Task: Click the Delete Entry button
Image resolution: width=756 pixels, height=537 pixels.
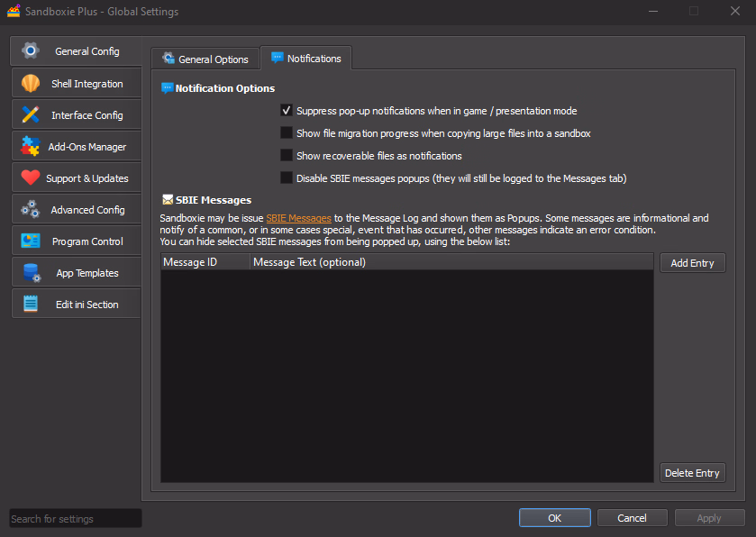Action: pyautogui.click(x=692, y=473)
